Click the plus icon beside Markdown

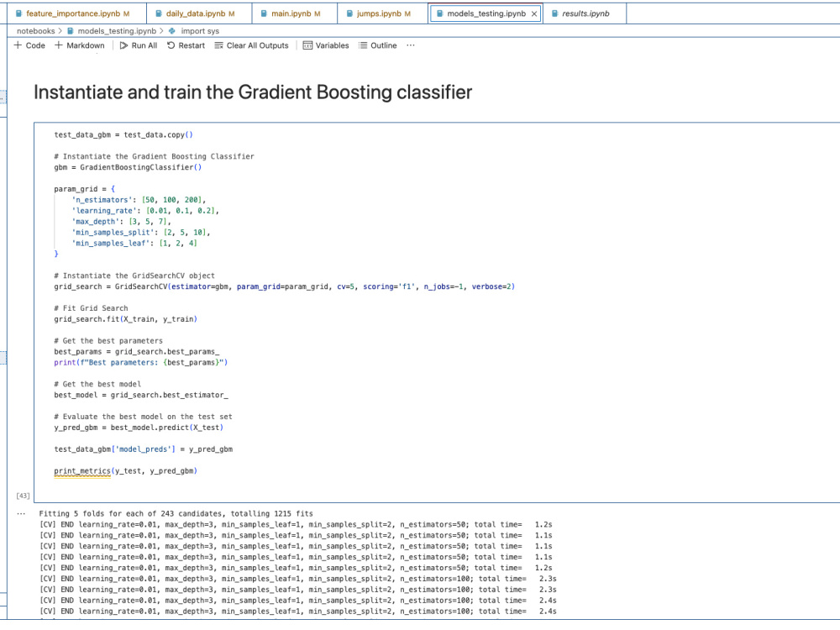59,45
